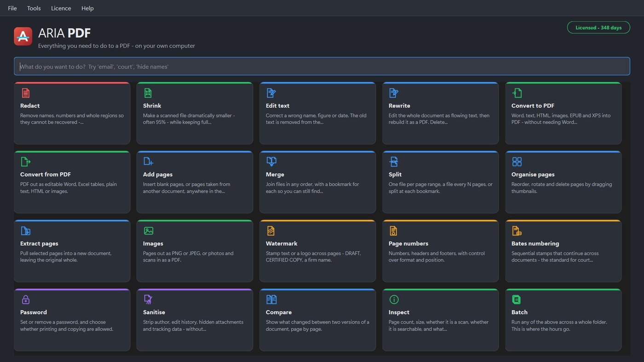
Task: Click the Merge tool icon
Action: pos(271,162)
